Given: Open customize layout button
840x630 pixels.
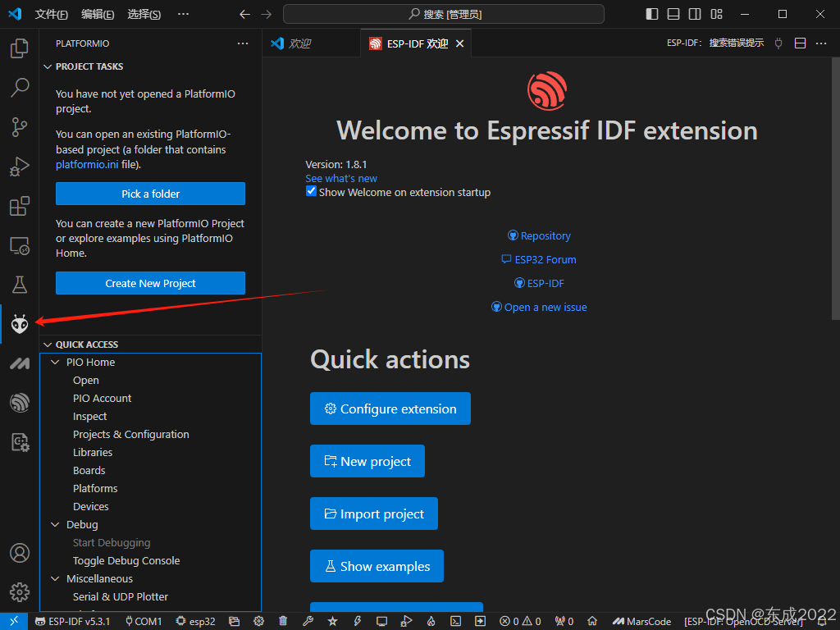Looking at the screenshot, I should [716, 14].
